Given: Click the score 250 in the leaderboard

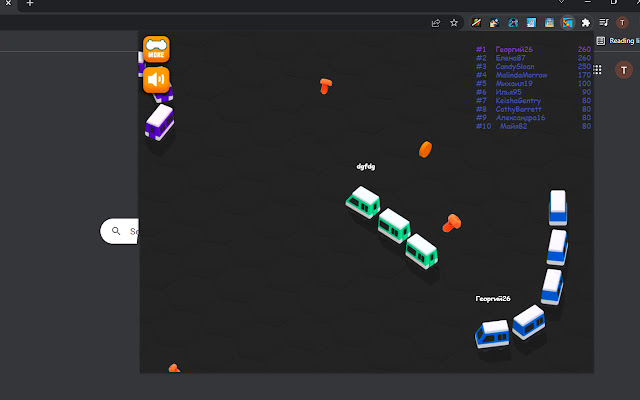Looking at the screenshot, I should point(584,67).
